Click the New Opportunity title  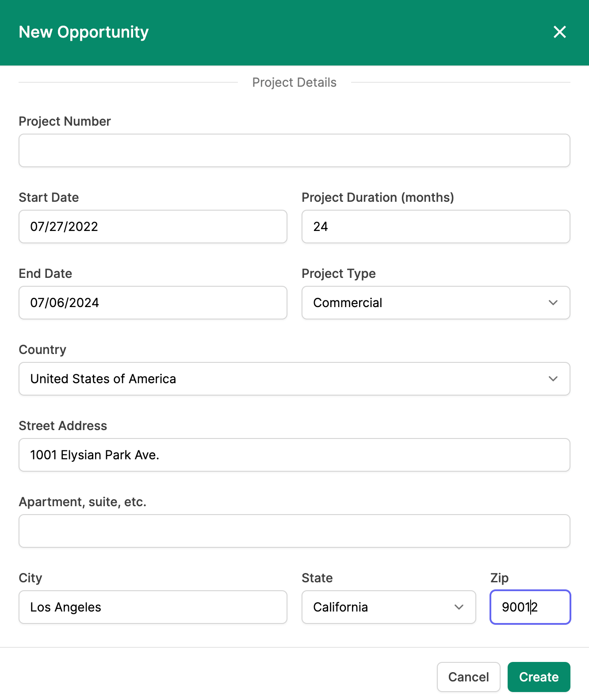(x=84, y=32)
